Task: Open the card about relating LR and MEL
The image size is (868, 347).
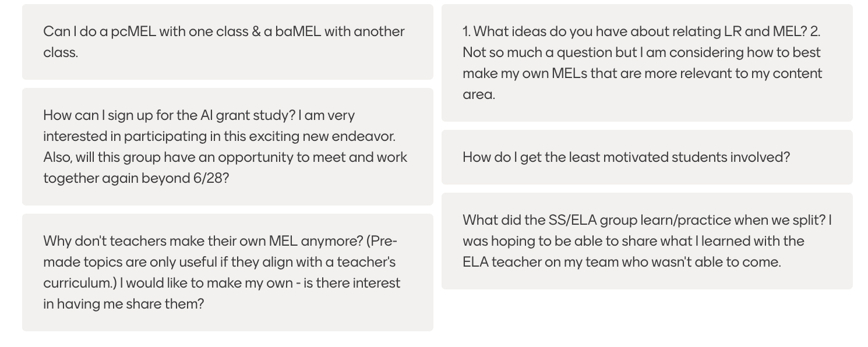Action: [647, 63]
